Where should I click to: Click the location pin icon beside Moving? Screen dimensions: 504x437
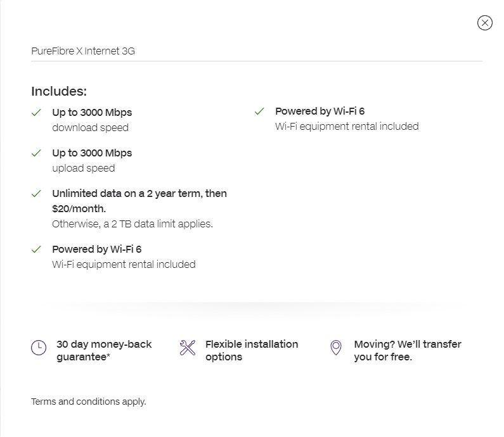pyautogui.click(x=336, y=348)
